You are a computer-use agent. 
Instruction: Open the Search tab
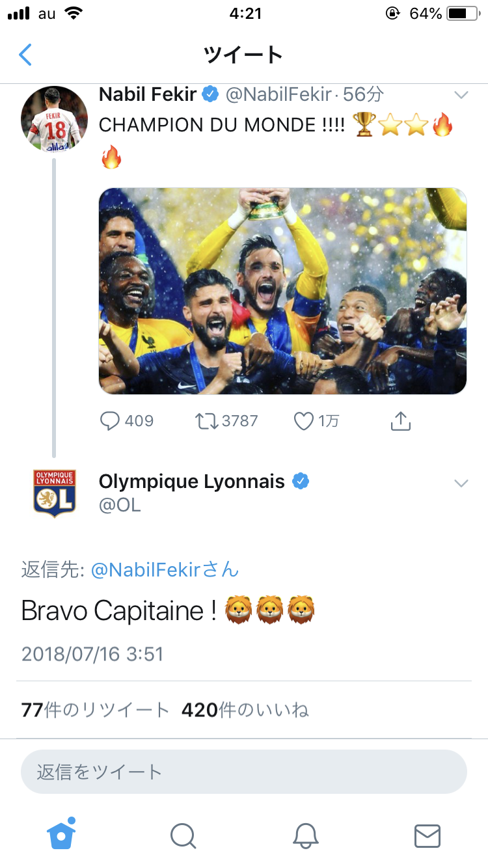[183, 835]
